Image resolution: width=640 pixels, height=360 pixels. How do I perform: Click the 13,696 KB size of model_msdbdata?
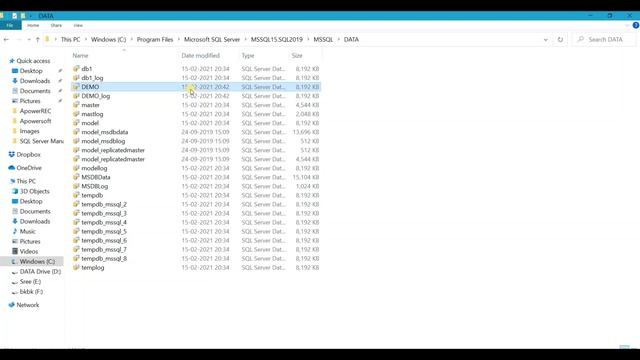coord(306,132)
